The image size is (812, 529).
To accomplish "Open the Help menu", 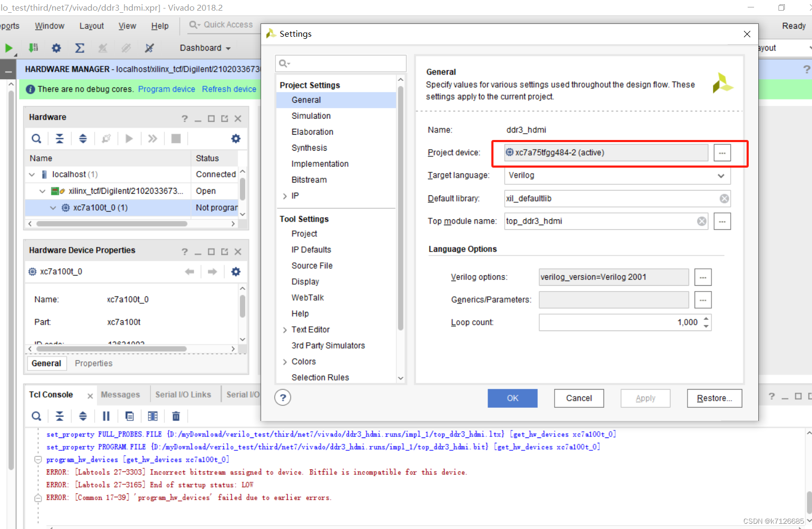I will (160, 26).
